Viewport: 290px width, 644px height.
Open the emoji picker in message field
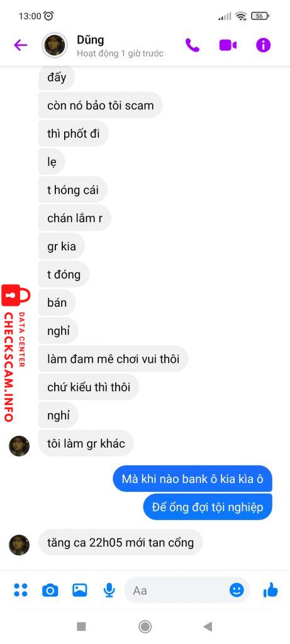237,591
